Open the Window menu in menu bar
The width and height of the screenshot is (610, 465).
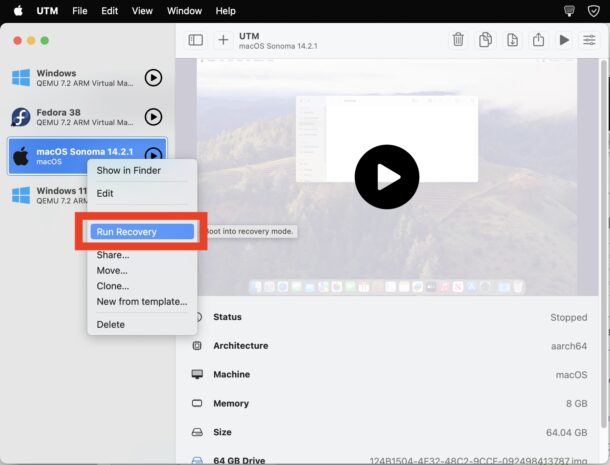pyautogui.click(x=184, y=10)
